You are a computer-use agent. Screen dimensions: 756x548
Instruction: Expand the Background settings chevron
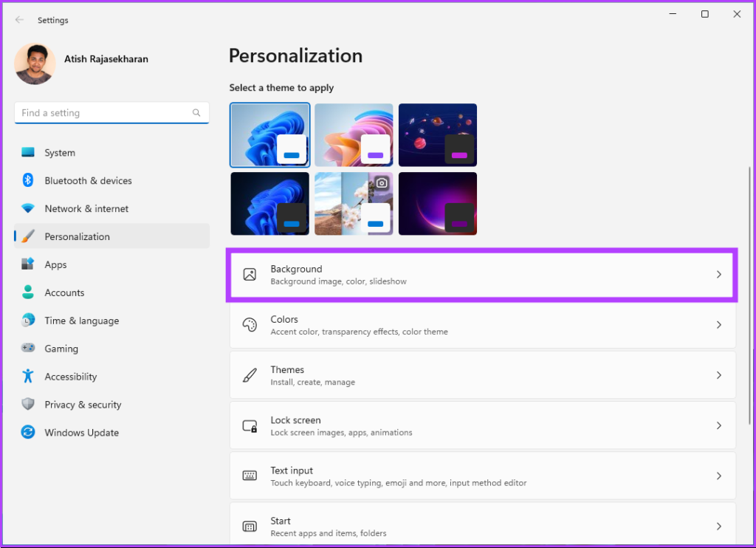click(718, 275)
